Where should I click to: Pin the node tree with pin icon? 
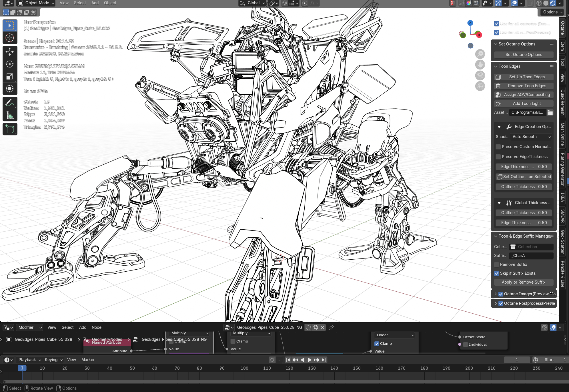click(331, 328)
